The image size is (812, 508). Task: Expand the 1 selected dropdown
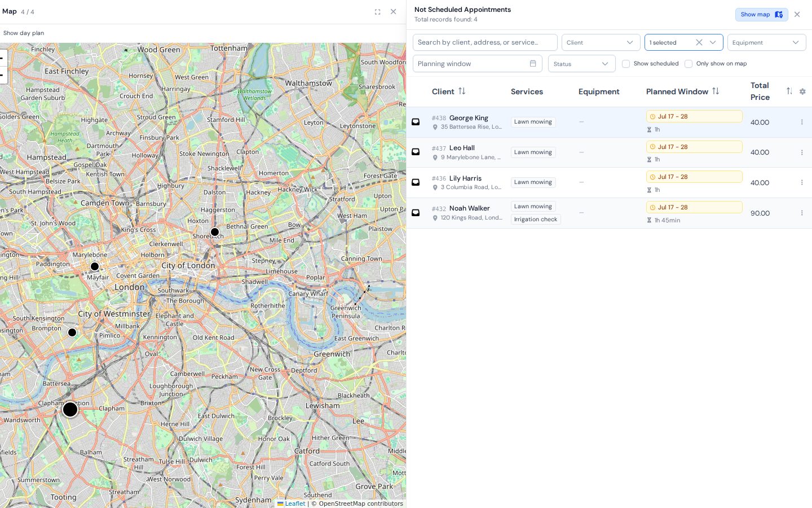713,42
